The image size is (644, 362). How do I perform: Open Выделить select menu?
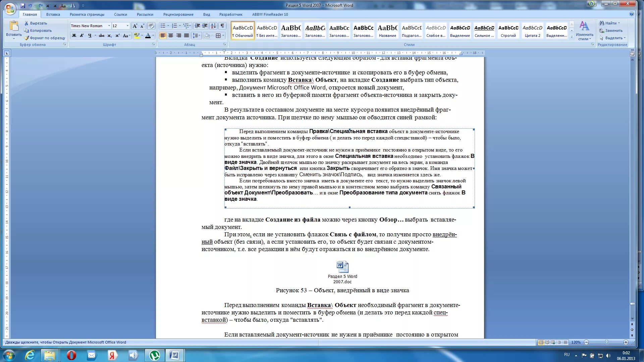coord(613,38)
